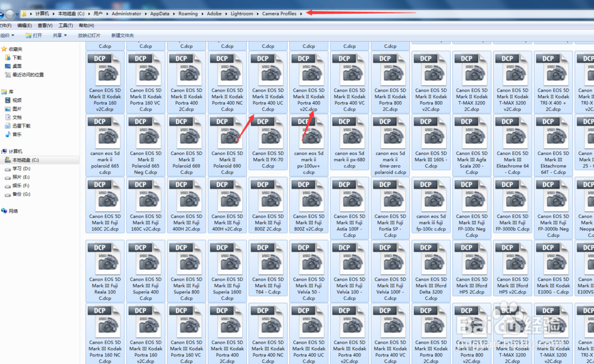Go to 桌面 in the sidebar
The width and height of the screenshot is (594, 364).
tap(13, 66)
